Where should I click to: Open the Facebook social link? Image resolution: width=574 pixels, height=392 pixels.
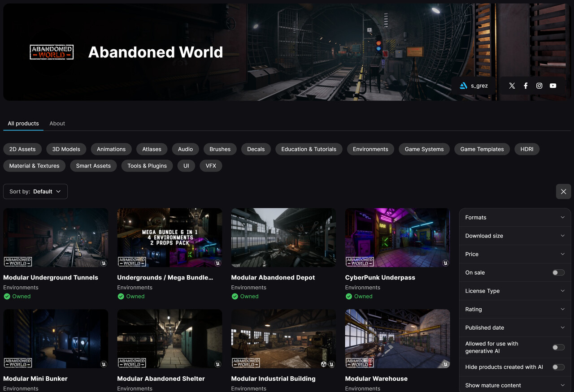(526, 86)
